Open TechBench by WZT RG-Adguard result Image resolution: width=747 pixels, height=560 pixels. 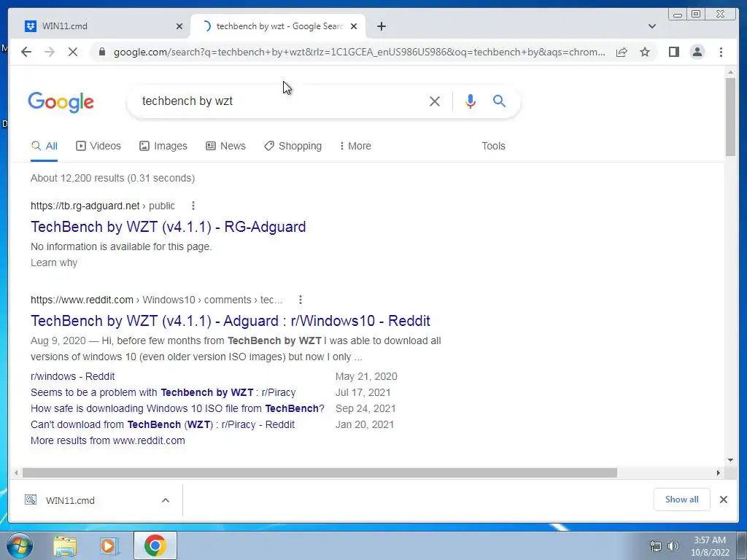pos(169,227)
